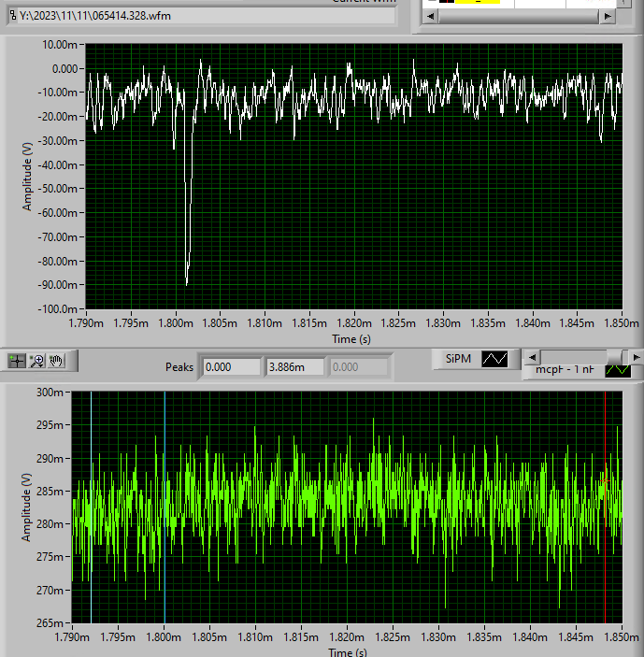
Task: Click the file path icon before Y:\2023
Action: pos(12,16)
